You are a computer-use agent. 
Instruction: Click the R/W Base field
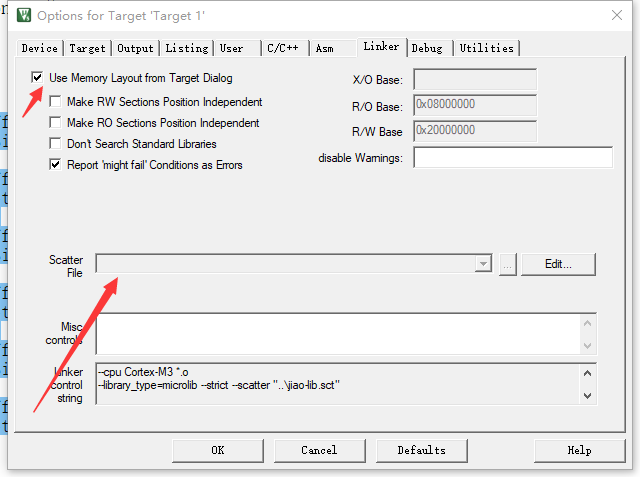click(475, 131)
